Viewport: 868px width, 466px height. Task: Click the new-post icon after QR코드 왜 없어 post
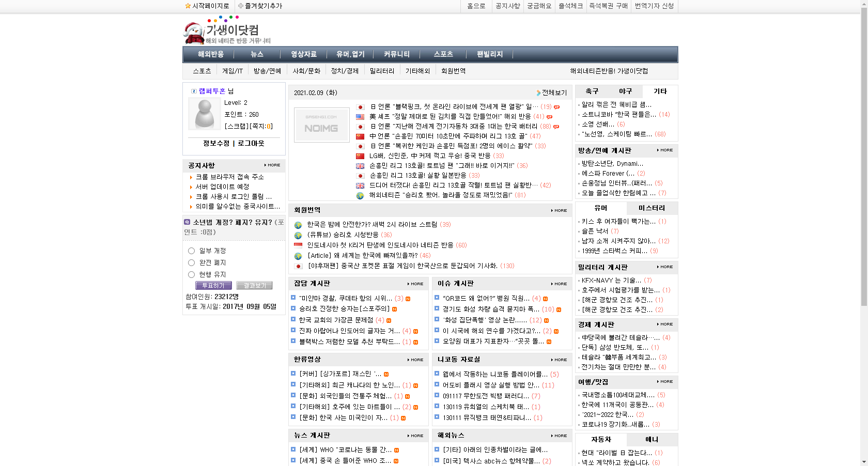[x=546, y=299]
